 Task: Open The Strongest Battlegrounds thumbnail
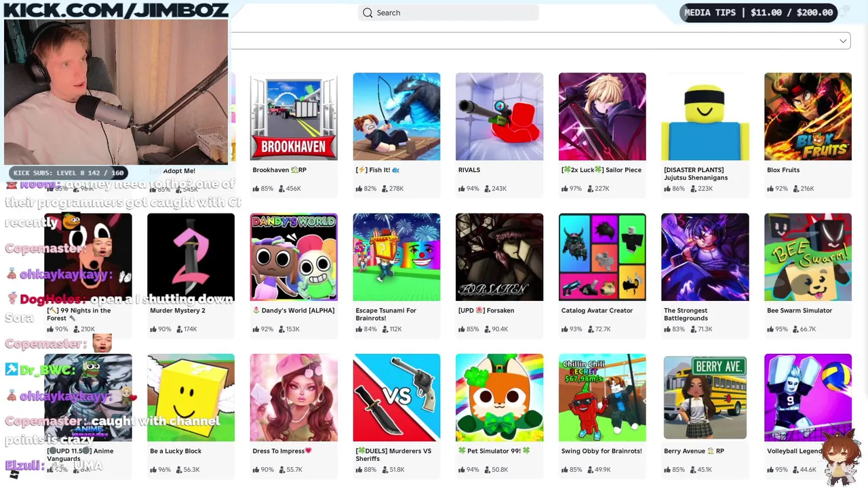tap(705, 257)
